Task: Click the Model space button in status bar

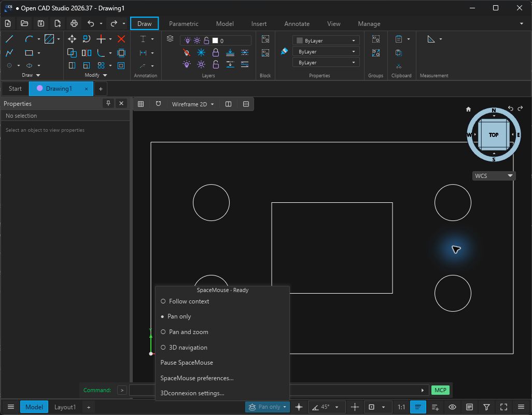Action: (34, 407)
